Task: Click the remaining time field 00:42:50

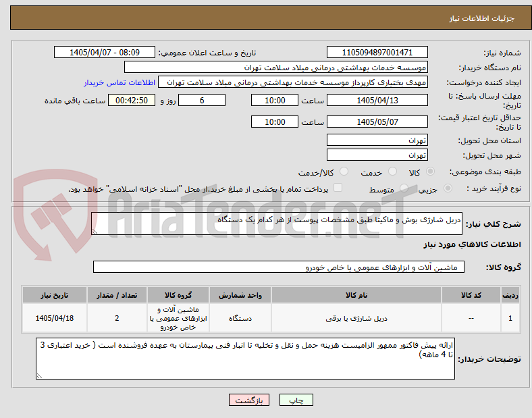Action: pos(132,100)
